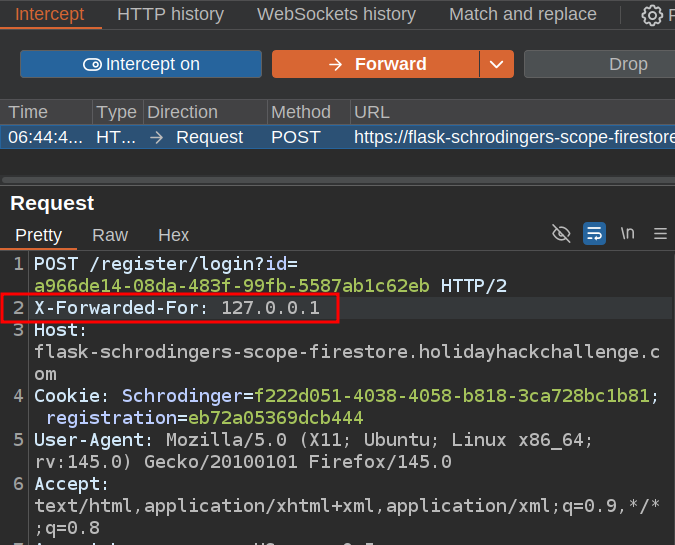The image size is (675, 545).
Task: Switch to Hex request view
Action: [x=173, y=235]
